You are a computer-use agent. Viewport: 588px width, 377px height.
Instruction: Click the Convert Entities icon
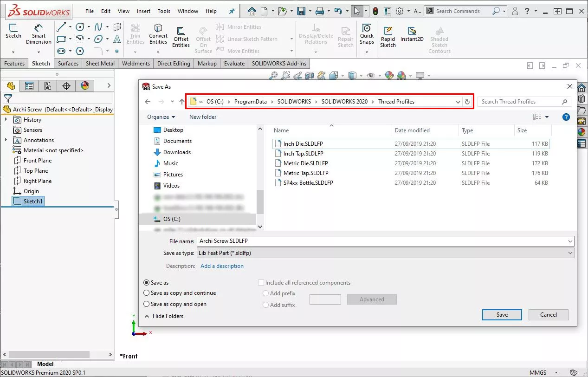158,34
